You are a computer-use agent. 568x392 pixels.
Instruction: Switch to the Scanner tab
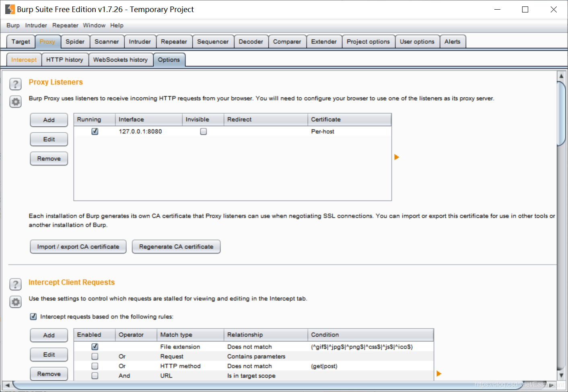coord(107,41)
